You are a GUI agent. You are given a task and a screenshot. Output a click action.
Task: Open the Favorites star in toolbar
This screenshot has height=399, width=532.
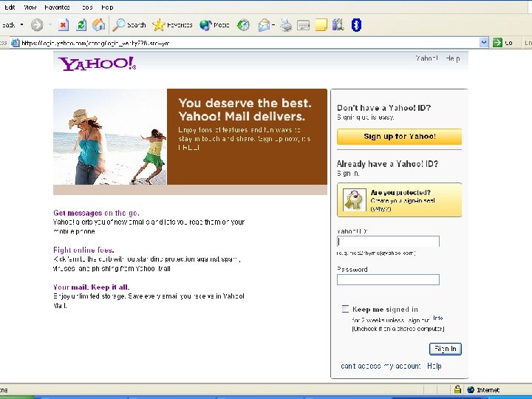point(172,25)
